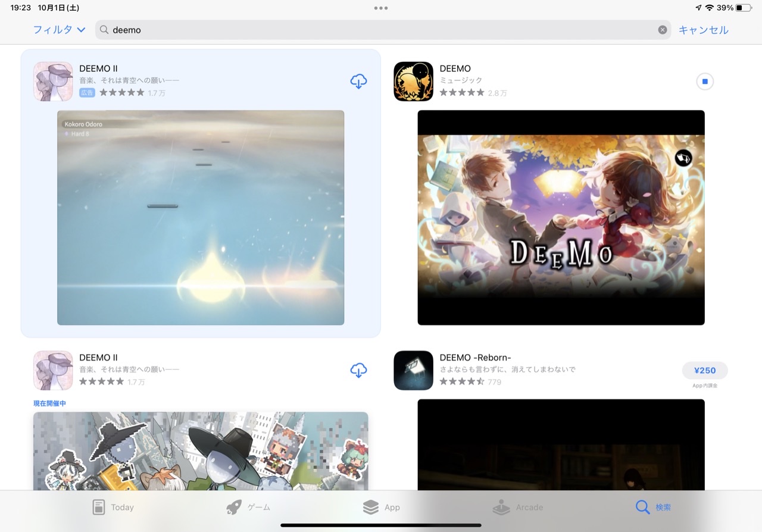
Task: Download the sponsored DEEMO II via cloud icon
Action: click(x=358, y=82)
